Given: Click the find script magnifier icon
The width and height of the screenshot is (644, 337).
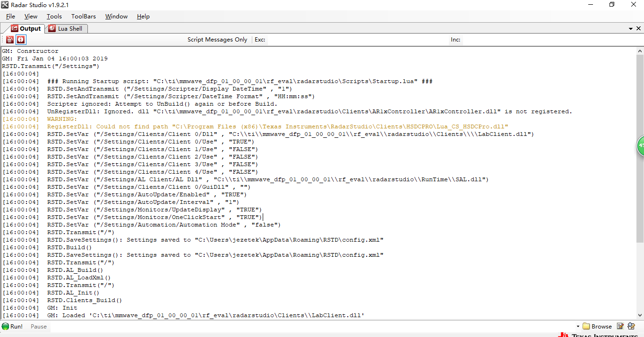Looking at the screenshot, I should click(x=632, y=326).
